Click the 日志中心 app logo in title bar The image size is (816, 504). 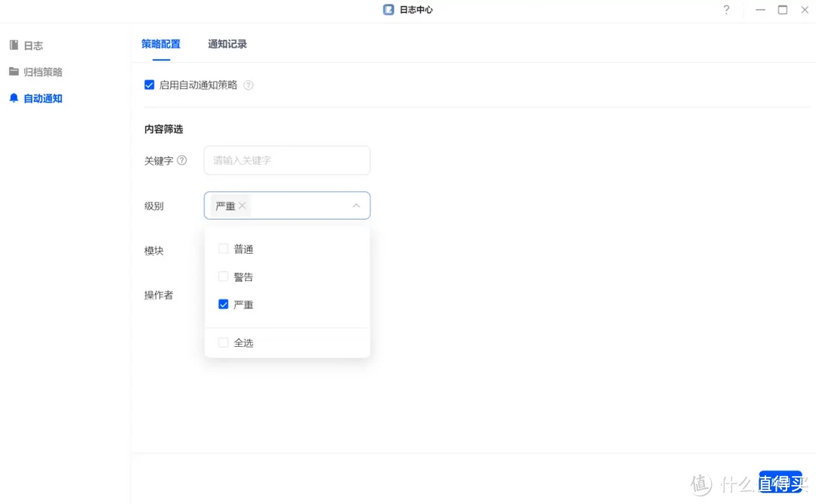tap(388, 10)
